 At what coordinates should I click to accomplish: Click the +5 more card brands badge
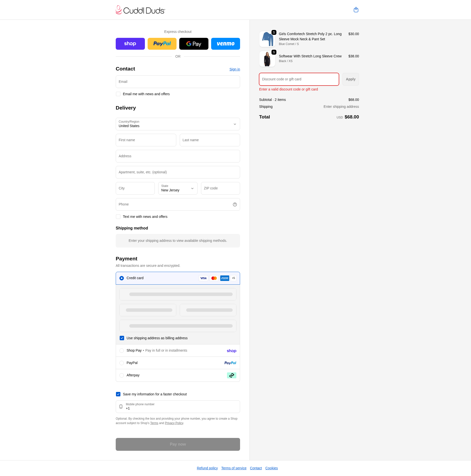[x=233, y=278]
